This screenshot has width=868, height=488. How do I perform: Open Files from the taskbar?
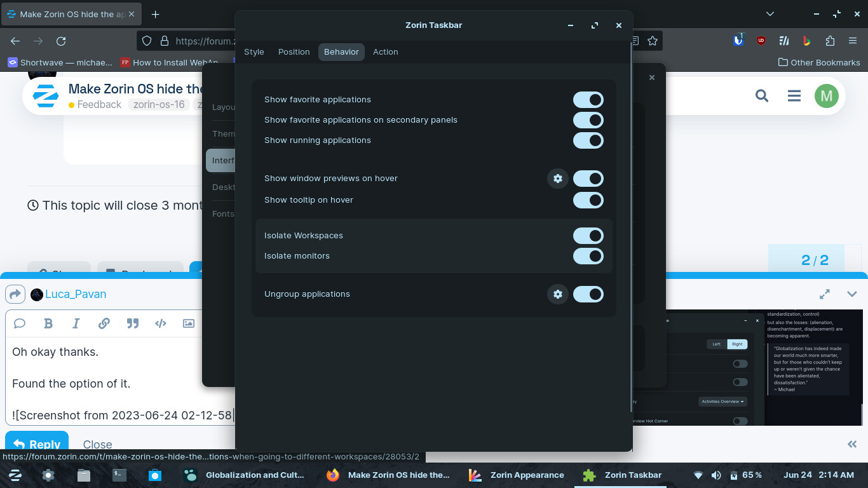click(x=84, y=475)
